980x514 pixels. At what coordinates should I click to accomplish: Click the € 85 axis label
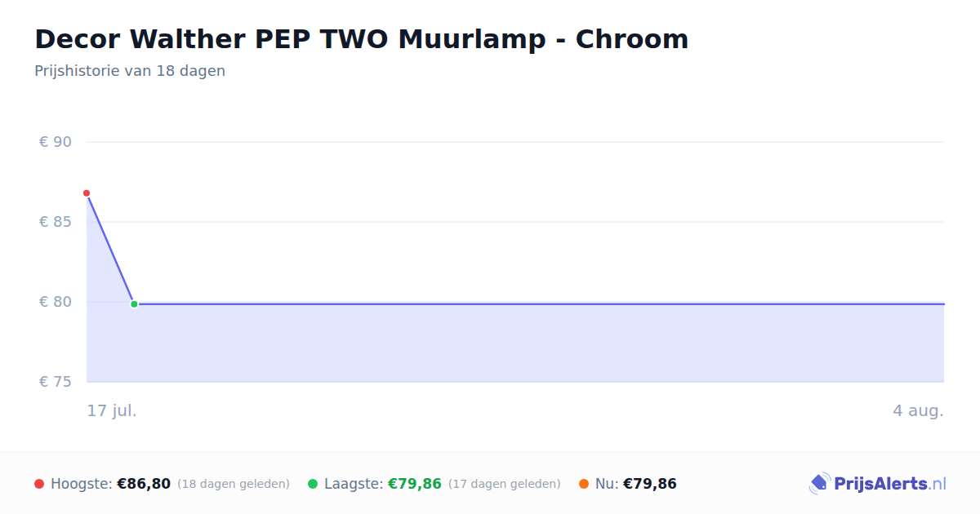pos(56,222)
